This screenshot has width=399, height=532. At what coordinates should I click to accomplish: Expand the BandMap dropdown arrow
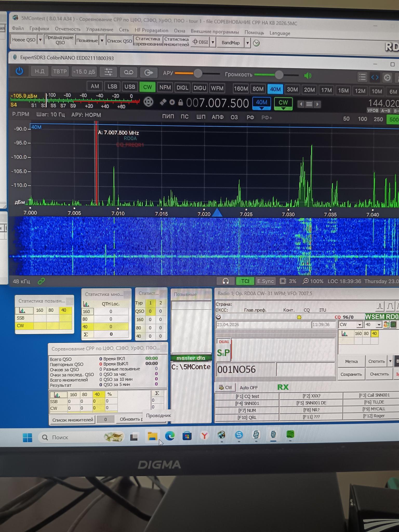248,43
